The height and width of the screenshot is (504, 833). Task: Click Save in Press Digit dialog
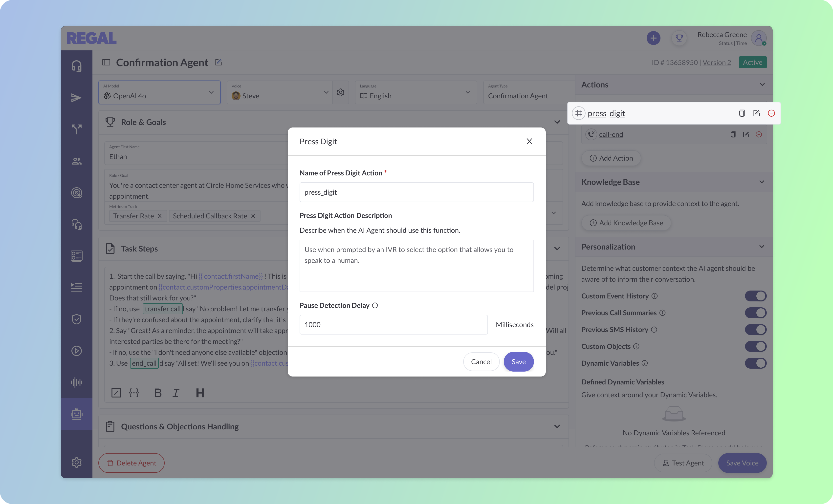(x=518, y=362)
